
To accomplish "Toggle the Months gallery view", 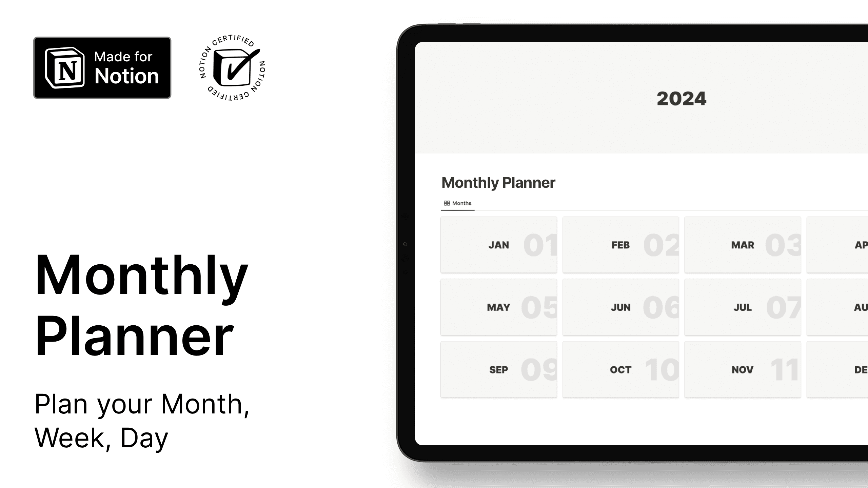I will 457,203.
